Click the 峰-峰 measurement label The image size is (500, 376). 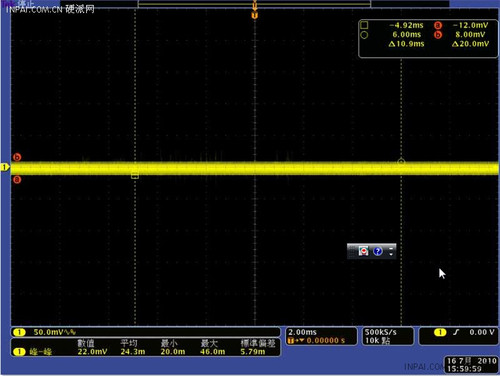pos(40,352)
